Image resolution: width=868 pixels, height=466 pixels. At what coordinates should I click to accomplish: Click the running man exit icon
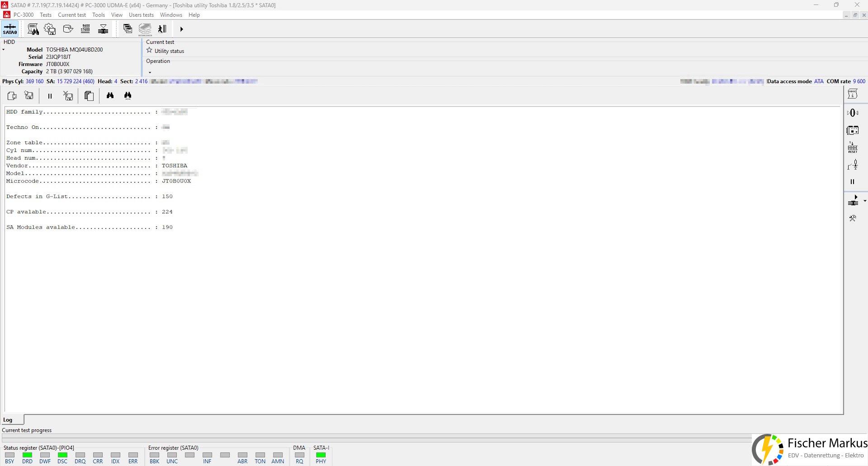tap(162, 29)
